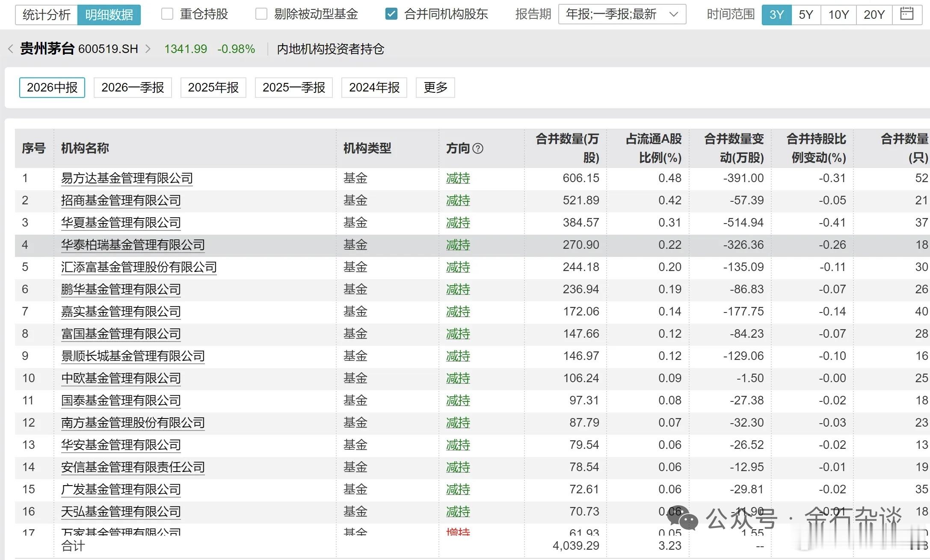Open 易方达基金管理有限公司 details
This screenshot has height=560, width=930.
(127, 178)
